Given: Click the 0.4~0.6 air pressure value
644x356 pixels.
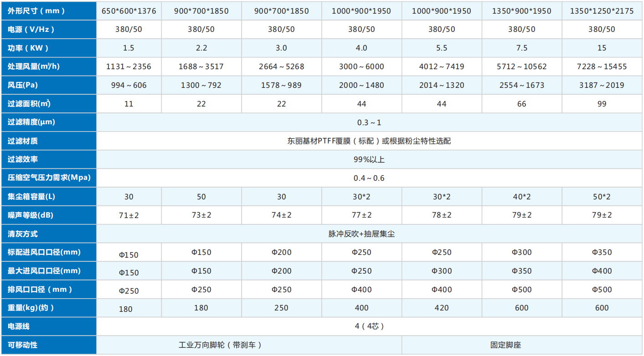Looking at the screenshot, I should click(x=369, y=178).
